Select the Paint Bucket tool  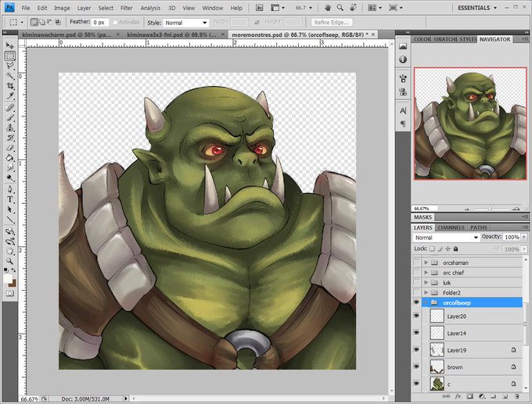[x=10, y=158]
